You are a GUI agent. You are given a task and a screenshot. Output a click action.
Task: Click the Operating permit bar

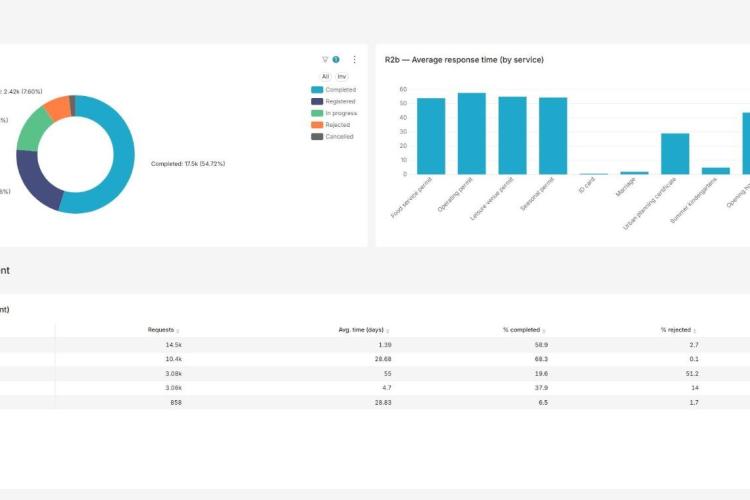coord(472,133)
